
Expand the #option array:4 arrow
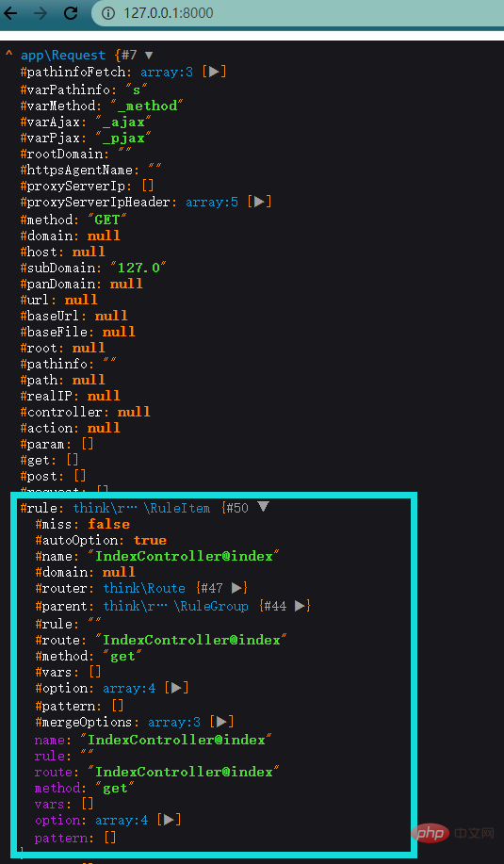[x=176, y=688]
